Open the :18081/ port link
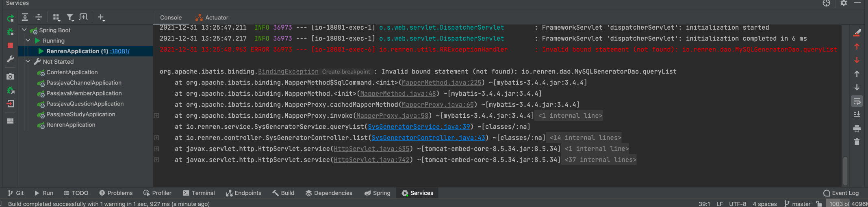Image resolution: width=868 pixels, height=207 pixels. (x=120, y=51)
